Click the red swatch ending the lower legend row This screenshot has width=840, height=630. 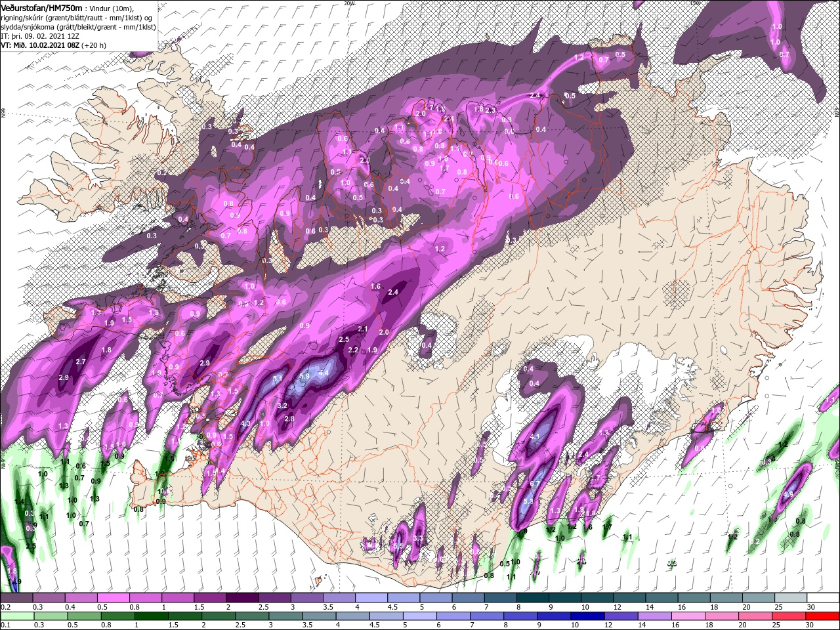point(823,616)
